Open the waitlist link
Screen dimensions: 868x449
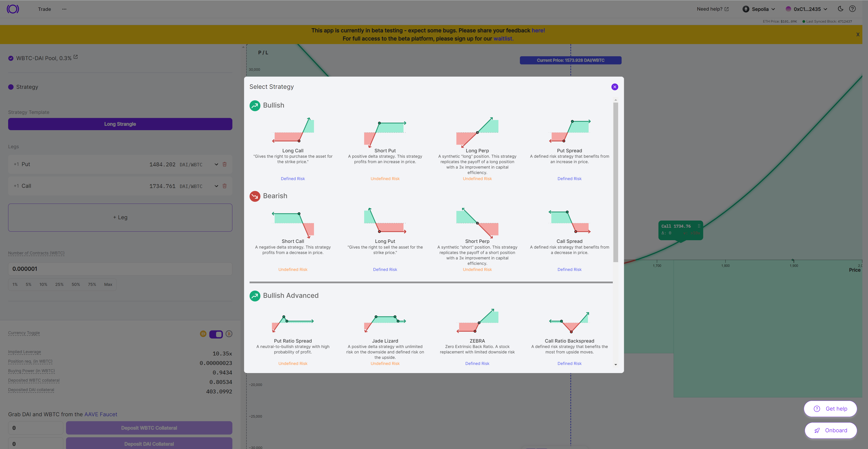tap(503, 38)
